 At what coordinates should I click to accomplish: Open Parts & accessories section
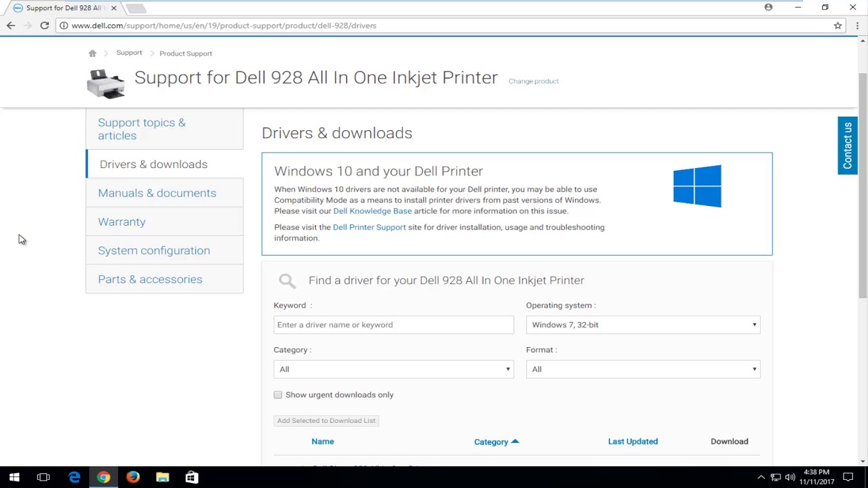[164, 279]
